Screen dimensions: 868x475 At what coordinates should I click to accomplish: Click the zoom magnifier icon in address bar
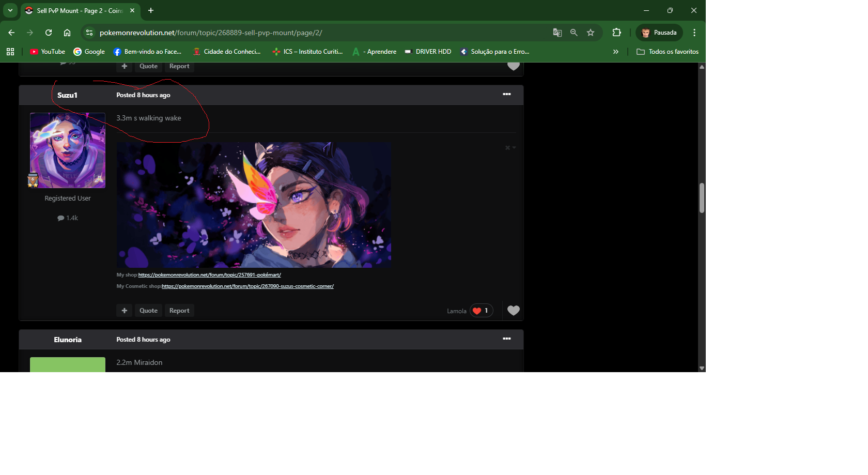click(x=574, y=33)
